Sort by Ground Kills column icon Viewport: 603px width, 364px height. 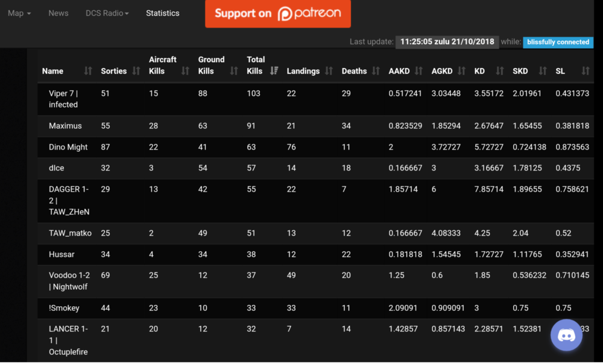coord(234,71)
